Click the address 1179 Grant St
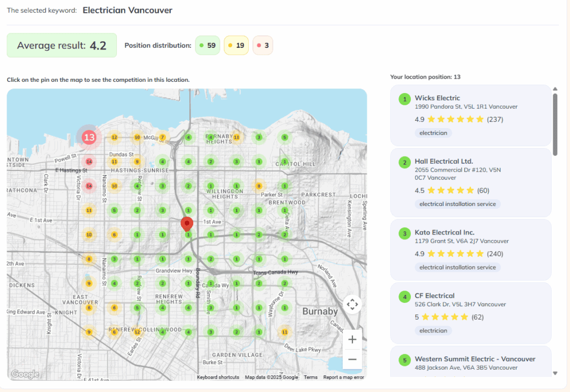The height and width of the screenshot is (392, 570). point(461,241)
